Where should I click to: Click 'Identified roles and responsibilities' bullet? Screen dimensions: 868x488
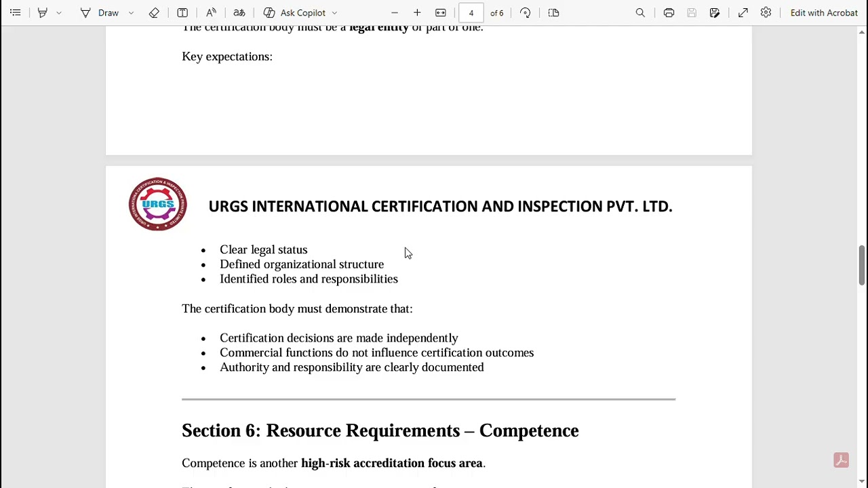pyautogui.click(x=309, y=279)
